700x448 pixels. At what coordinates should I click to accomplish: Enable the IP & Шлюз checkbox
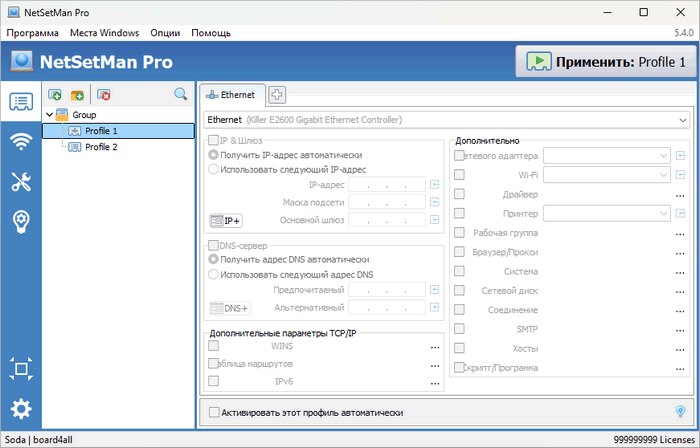click(x=213, y=141)
